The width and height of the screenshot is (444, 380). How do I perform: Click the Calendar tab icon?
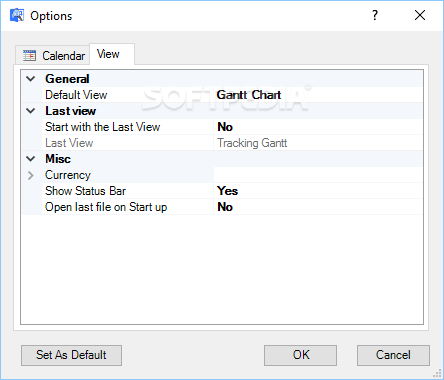click(x=29, y=56)
